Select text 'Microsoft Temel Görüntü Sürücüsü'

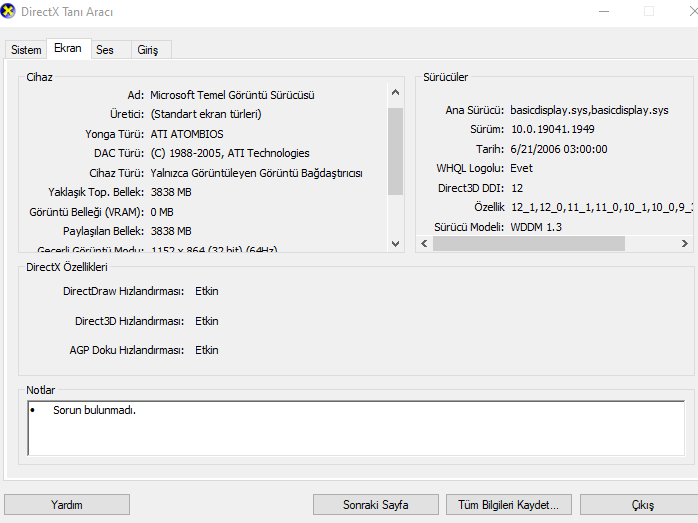click(232, 95)
